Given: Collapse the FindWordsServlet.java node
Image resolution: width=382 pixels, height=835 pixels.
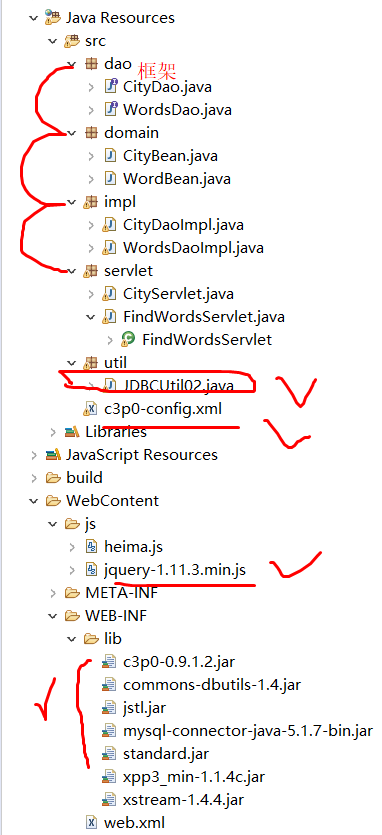Looking at the screenshot, I should pos(91,317).
